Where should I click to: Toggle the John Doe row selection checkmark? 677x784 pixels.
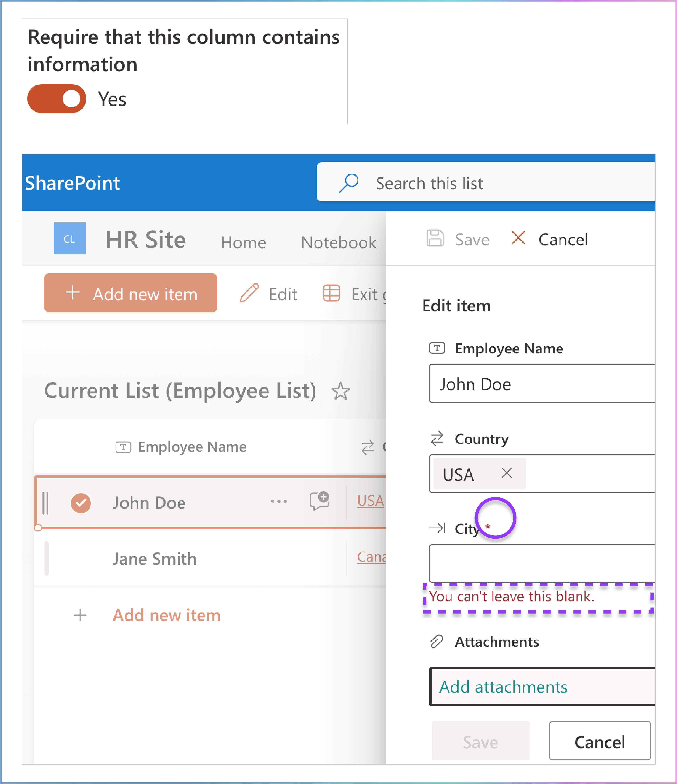pos(81,503)
